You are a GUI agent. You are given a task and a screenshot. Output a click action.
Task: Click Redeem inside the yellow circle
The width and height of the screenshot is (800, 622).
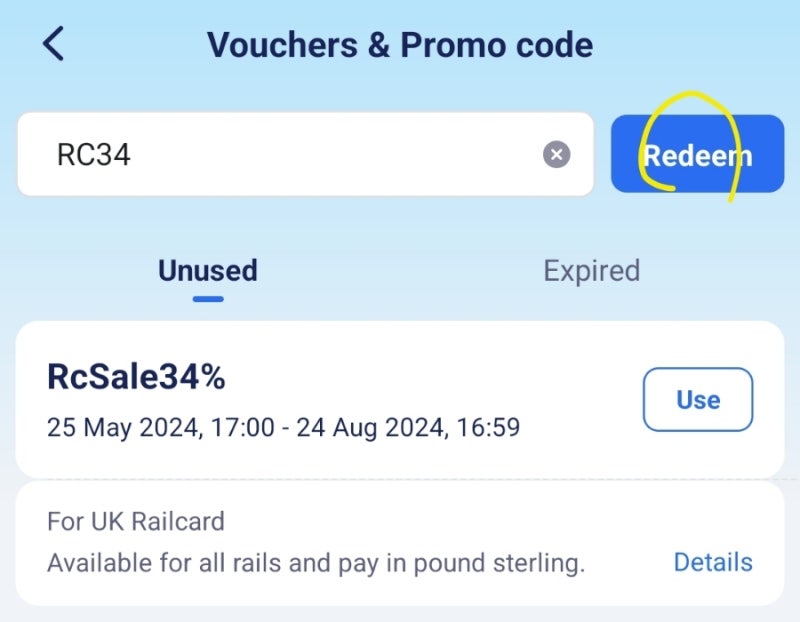tap(697, 153)
